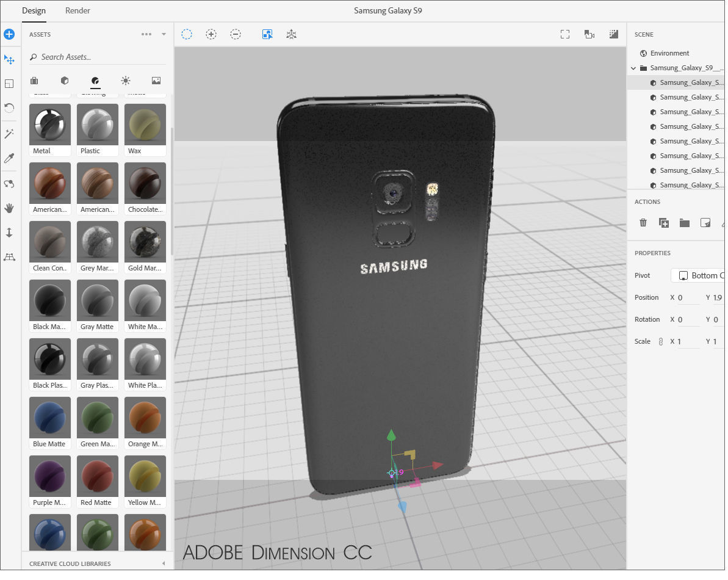Collapse the Samsung_Galaxy_S9 group in Scene
The image size is (728, 580).
point(633,68)
